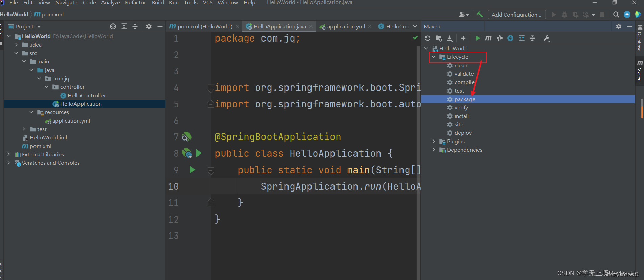Viewport: 644px width, 280px height.
Task: Click the Download Sources icon in Maven panel
Action: click(450, 38)
